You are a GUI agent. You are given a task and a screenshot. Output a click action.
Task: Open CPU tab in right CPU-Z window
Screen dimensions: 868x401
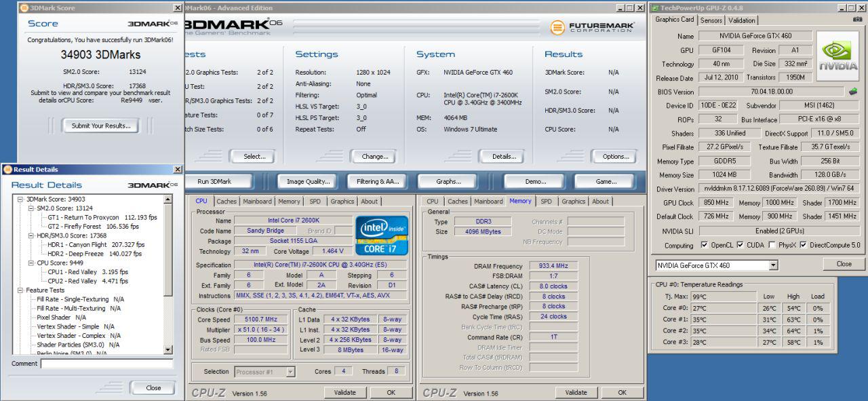433,202
